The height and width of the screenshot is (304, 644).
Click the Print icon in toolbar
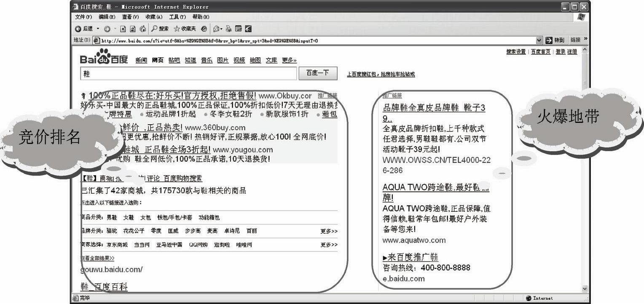coord(229,29)
